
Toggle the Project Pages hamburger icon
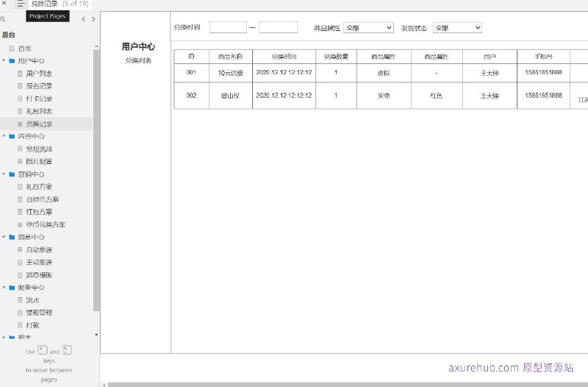pos(21,4)
